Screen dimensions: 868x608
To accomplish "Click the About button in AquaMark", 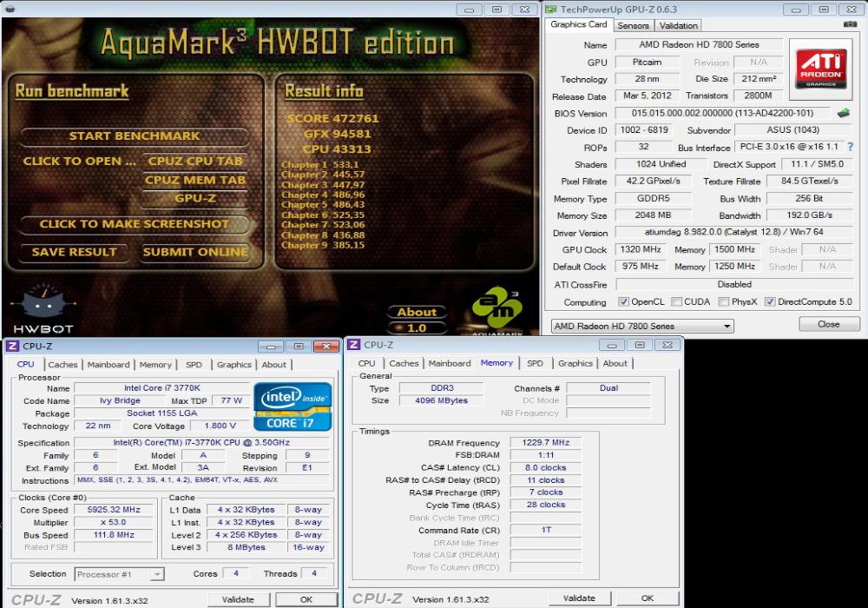I will point(417,312).
